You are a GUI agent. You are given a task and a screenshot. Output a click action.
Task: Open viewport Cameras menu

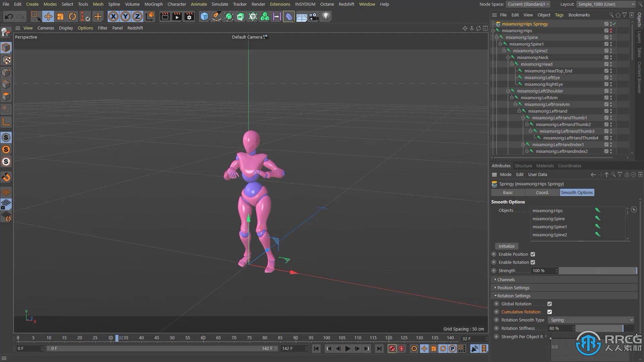46,28
